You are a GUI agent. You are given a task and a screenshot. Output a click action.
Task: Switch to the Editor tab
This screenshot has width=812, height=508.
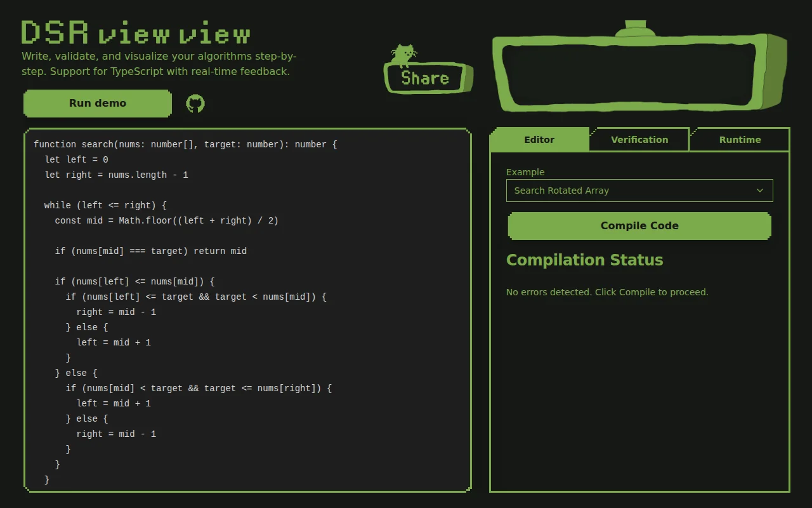[539, 140]
